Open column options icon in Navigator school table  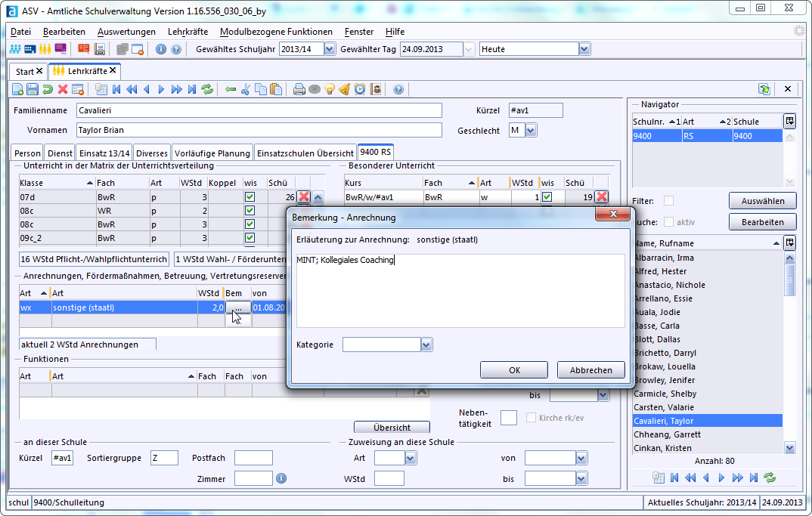790,122
